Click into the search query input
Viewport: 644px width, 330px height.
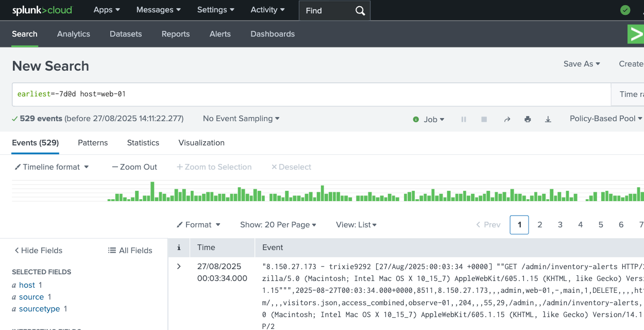311,94
